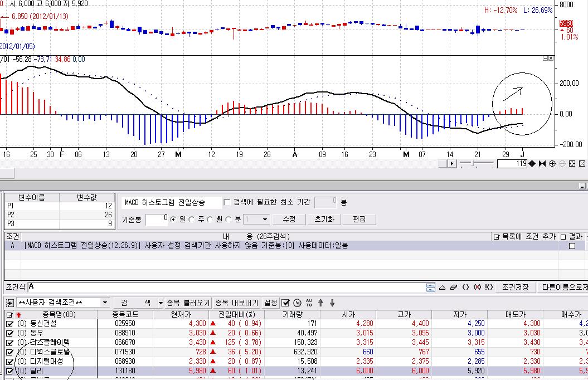Insert parentheses with the ( ) icon

(x=465, y=288)
